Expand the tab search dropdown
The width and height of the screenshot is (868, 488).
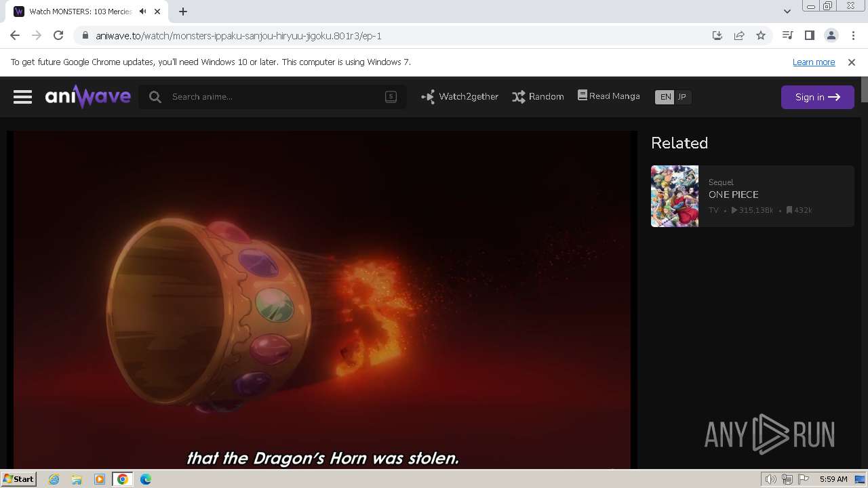(787, 12)
